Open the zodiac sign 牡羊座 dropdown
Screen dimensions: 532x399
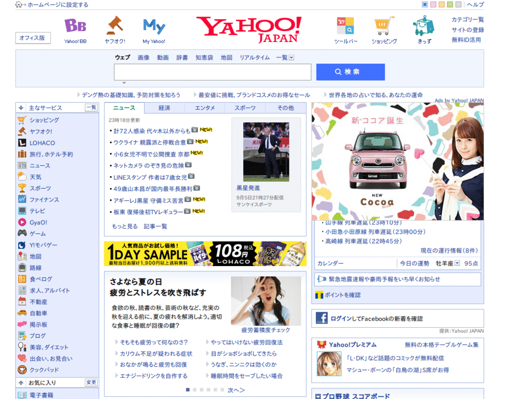tap(457, 263)
